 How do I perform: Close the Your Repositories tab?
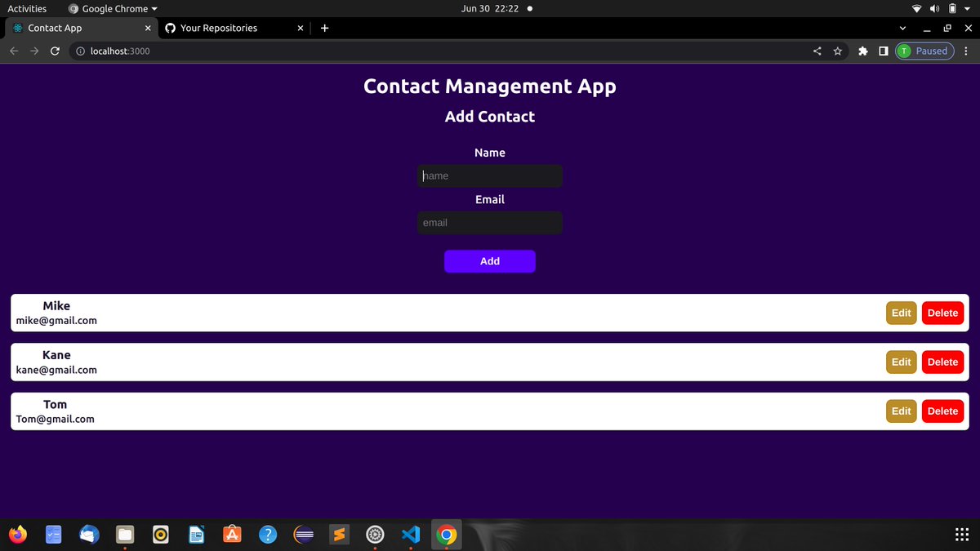pyautogui.click(x=300, y=28)
